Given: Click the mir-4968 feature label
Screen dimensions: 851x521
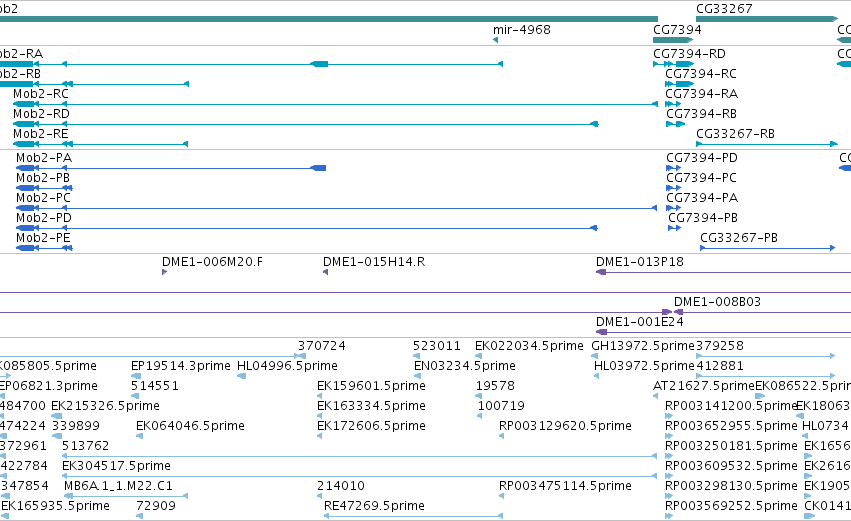Looking at the screenshot, I should [522, 29].
